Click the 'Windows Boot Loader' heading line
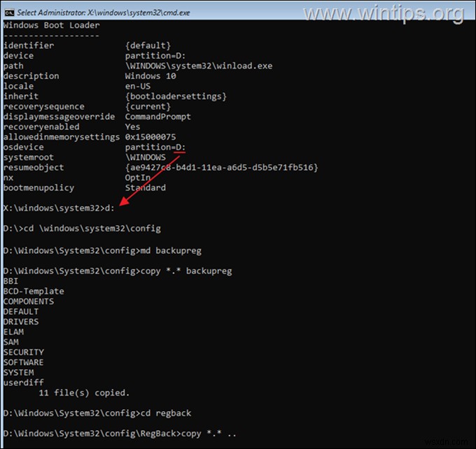The image size is (476, 449). (52, 25)
